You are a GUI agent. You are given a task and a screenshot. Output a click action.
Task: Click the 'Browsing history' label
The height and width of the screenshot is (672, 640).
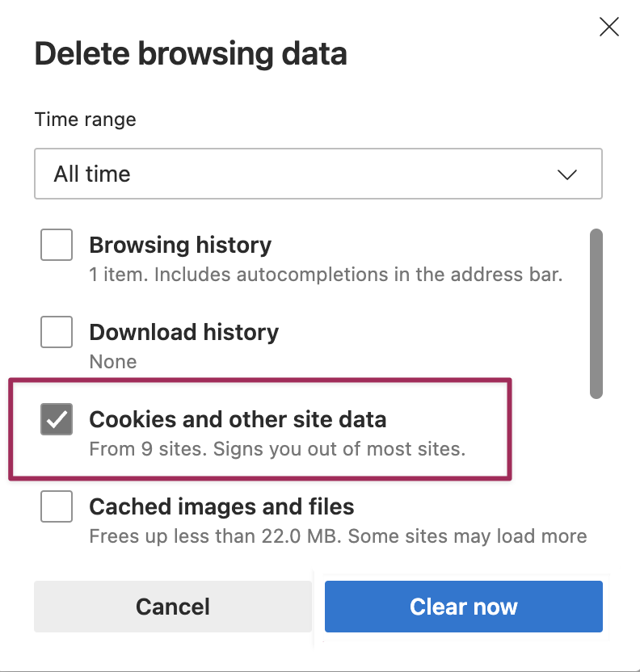click(x=180, y=245)
